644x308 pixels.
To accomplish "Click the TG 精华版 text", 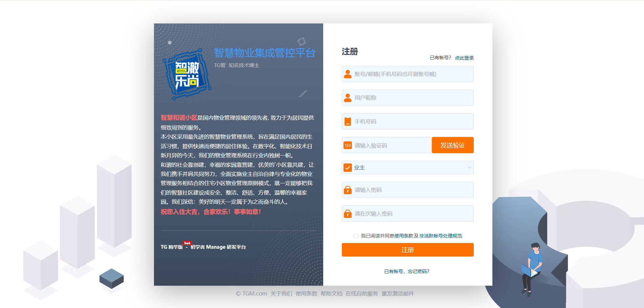I will [x=172, y=247].
